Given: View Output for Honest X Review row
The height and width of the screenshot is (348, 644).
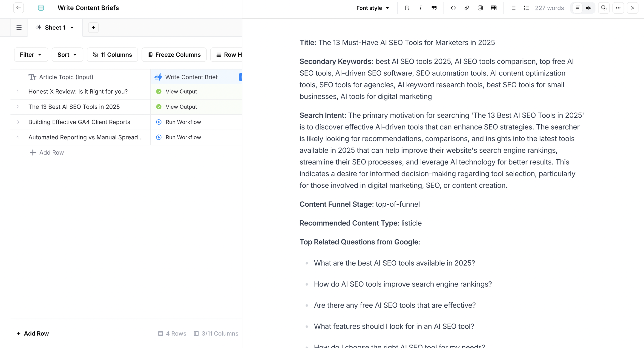Looking at the screenshot, I should [x=181, y=91].
